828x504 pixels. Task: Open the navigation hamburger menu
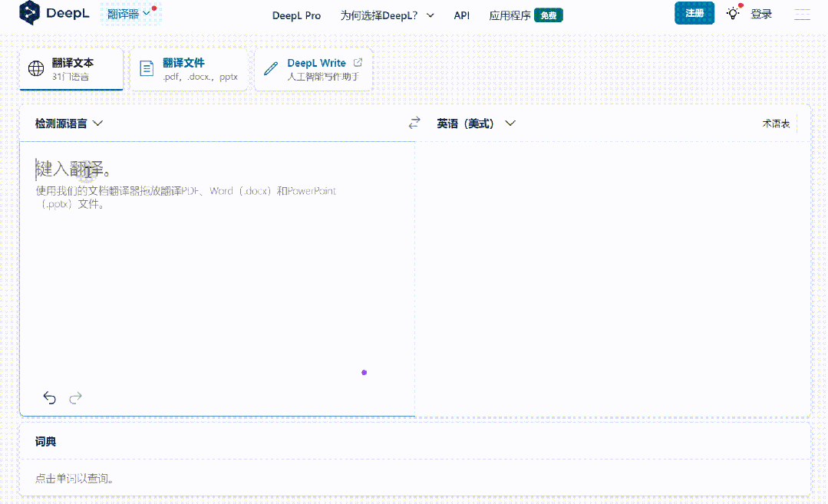(x=801, y=13)
